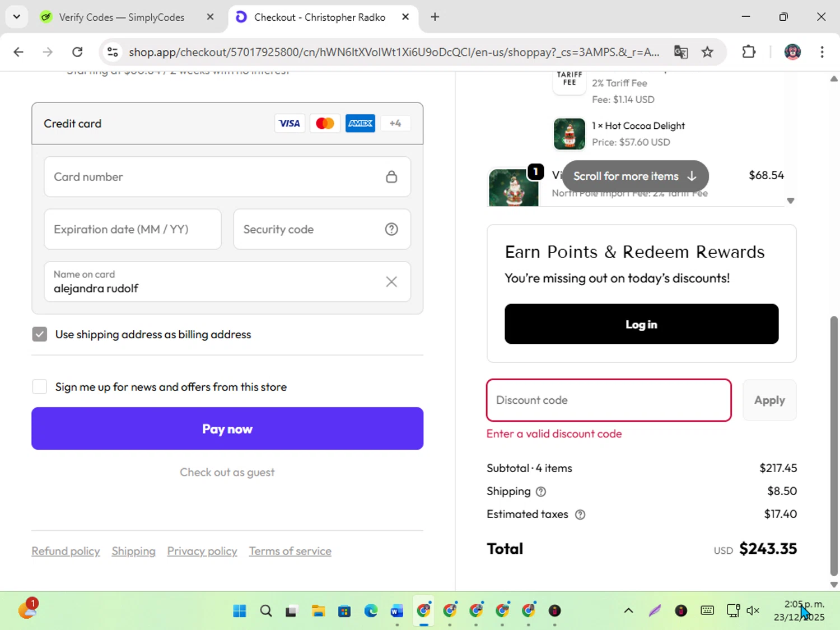Show Shipping info tooltip icon
The image size is (840, 630).
coord(540,492)
